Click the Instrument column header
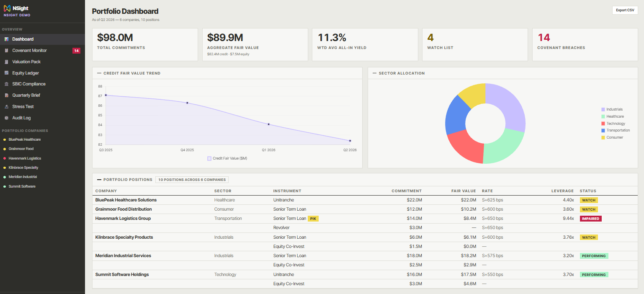 tap(287, 191)
